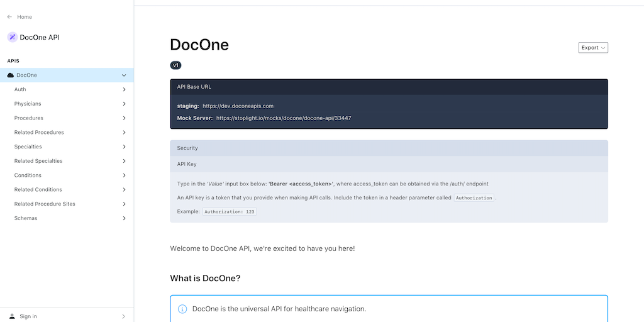Image resolution: width=644 pixels, height=322 pixels.
Task: Open the Procedures tree item
Action: [x=67, y=118]
